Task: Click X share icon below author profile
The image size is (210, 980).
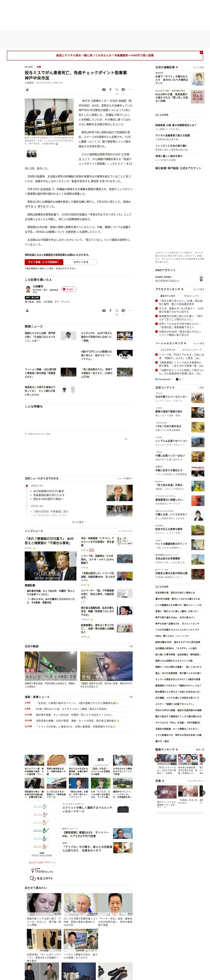Action: [x=117, y=310]
